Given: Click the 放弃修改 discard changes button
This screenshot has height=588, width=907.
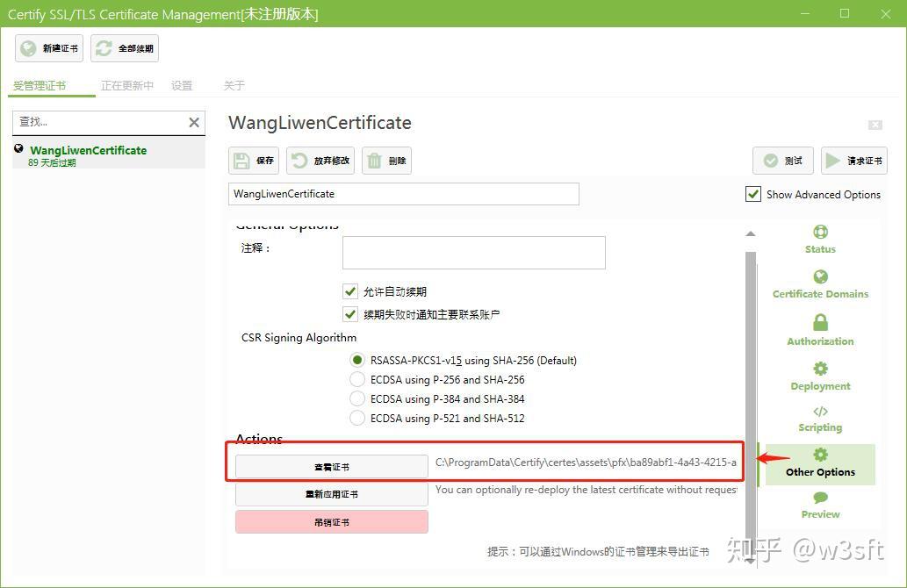Looking at the screenshot, I should click(320, 160).
